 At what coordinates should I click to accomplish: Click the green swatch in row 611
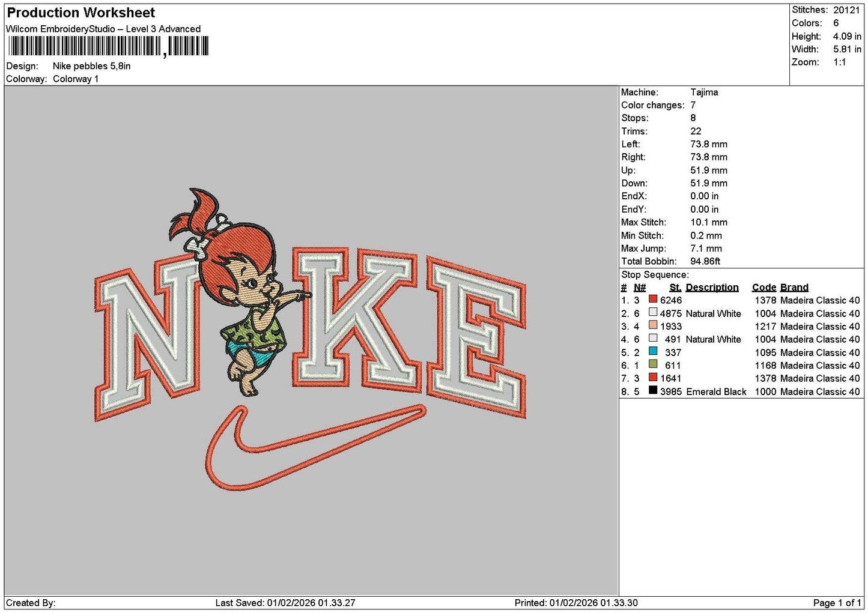(x=653, y=364)
